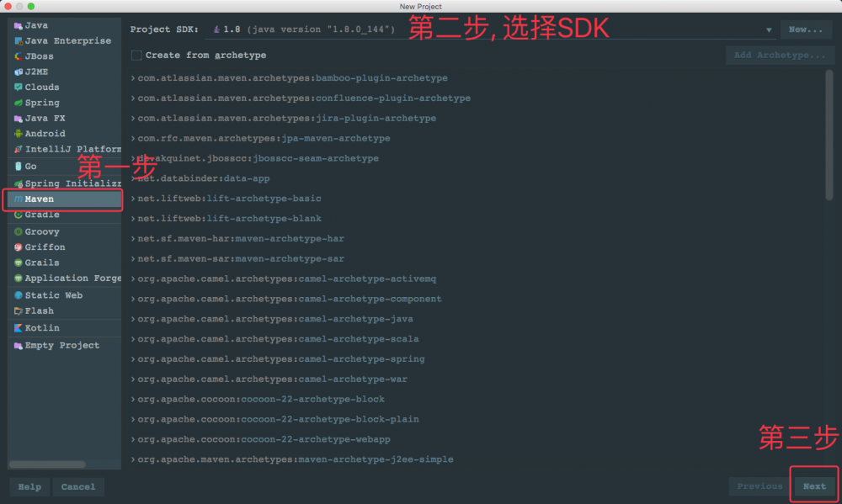Select the Java project type icon

click(19, 25)
